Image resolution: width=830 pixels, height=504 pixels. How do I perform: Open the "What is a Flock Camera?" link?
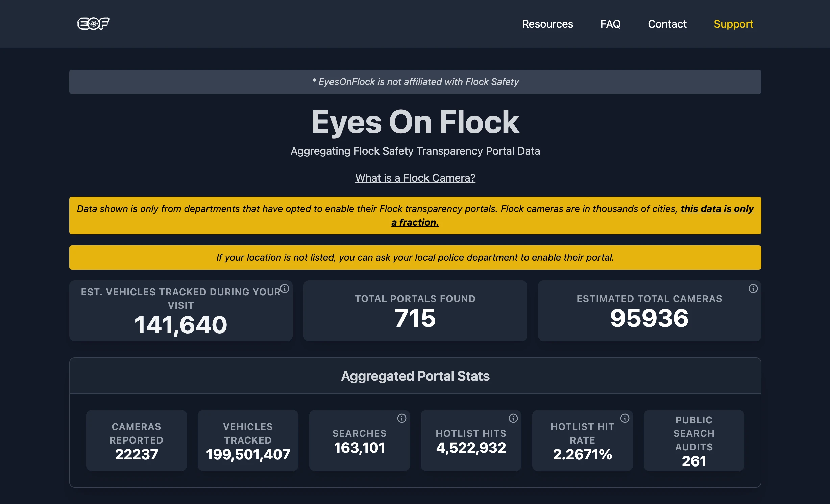415,178
